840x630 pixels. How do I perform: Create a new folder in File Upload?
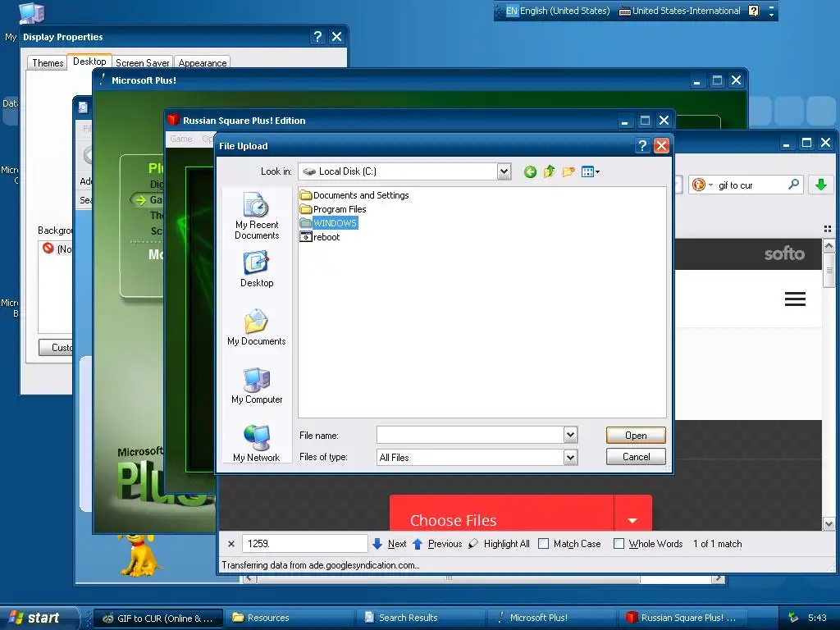click(568, 172)
